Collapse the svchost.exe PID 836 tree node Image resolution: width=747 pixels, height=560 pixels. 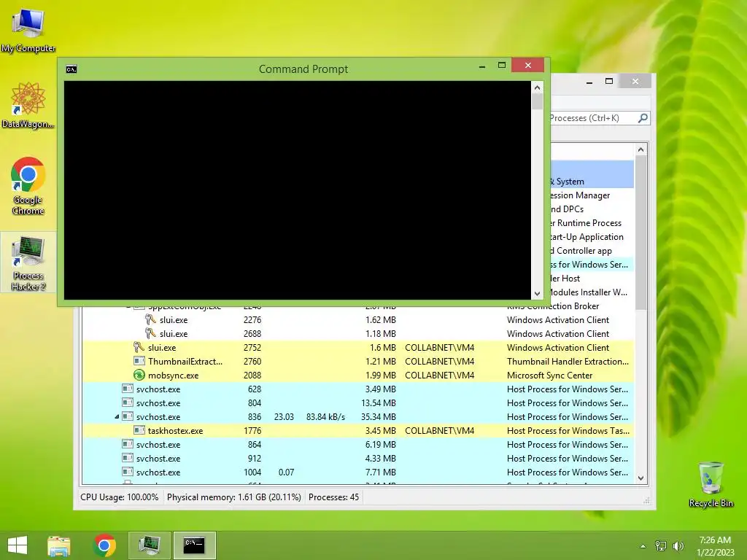(117, 417)
